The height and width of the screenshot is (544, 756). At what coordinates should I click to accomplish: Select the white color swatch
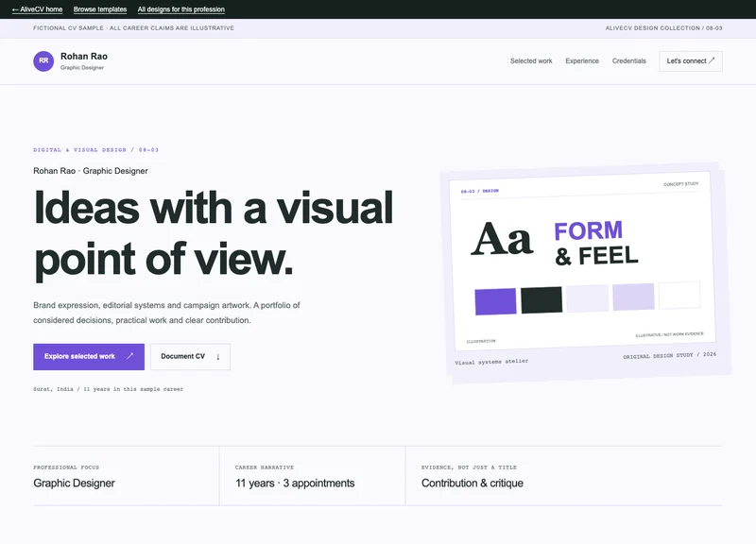[679, 295]
